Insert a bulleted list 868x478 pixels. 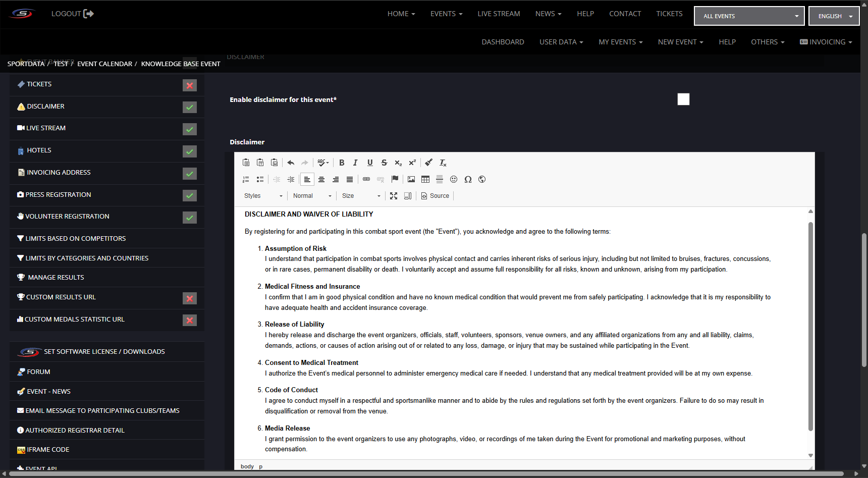point(260,179)
